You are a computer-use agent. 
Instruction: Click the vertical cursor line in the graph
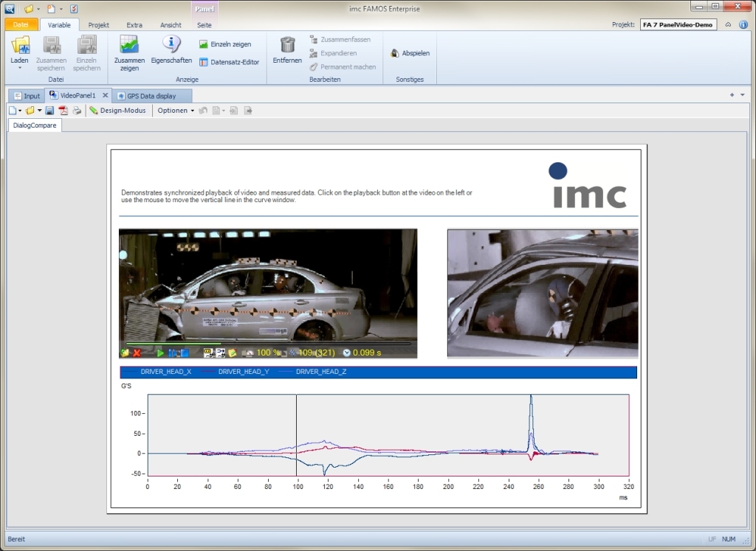(297, 435)
